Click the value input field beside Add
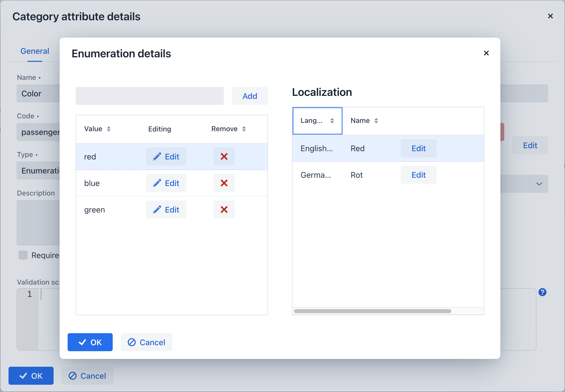Viewport: 565px width, 392px height. tap(150, 96)
